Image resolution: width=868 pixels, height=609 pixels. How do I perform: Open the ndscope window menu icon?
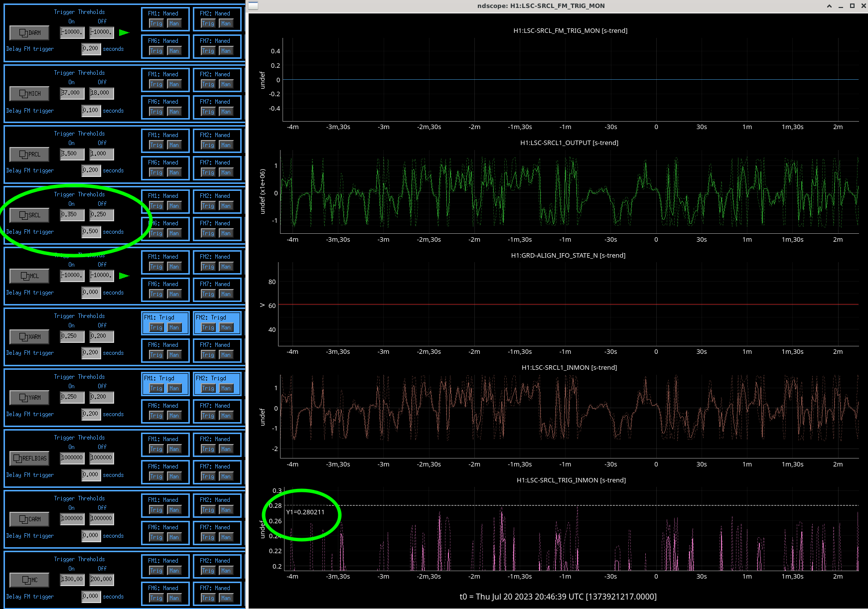[x=254, y=6]
